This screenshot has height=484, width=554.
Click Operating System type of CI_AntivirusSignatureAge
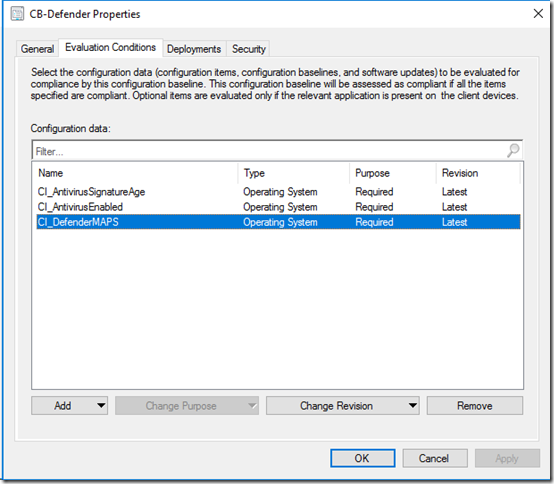click(280, 192)
